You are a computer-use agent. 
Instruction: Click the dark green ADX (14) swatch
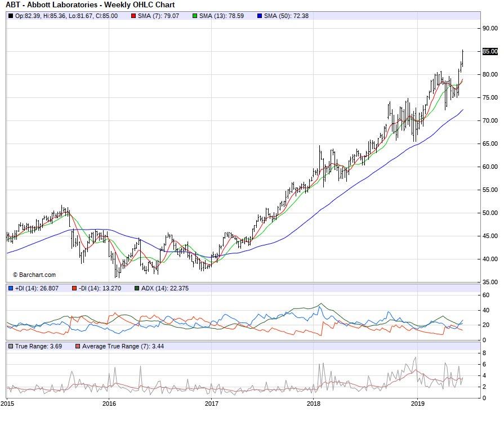pyautogui.click(x=137, y=289)
